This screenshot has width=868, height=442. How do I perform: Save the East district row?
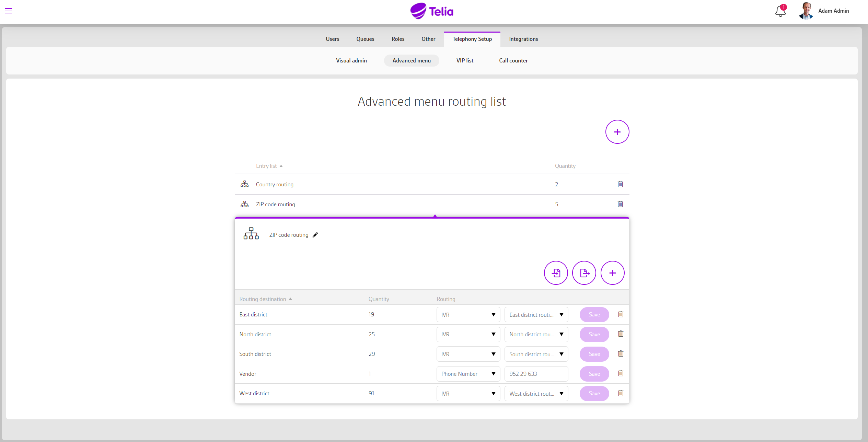click(x=594, y=314)
